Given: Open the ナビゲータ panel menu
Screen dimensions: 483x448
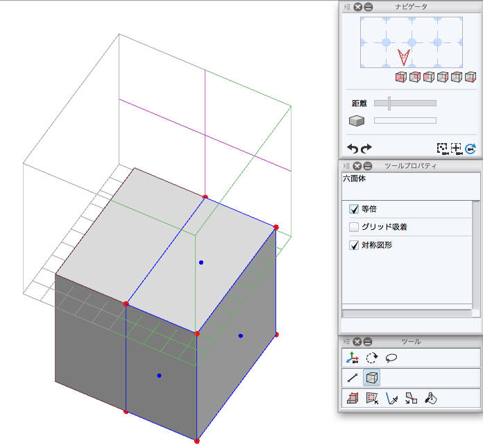Looking at the screenshot, I should click(346, 7).
